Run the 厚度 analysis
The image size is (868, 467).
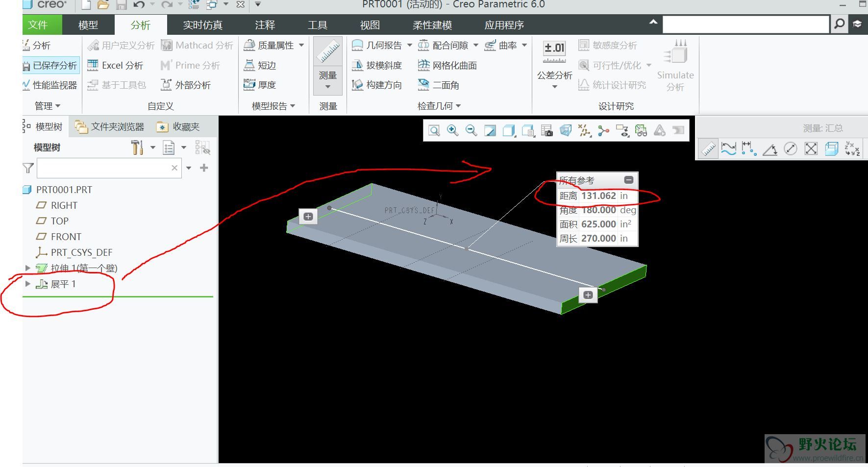(x=260, y=85)
